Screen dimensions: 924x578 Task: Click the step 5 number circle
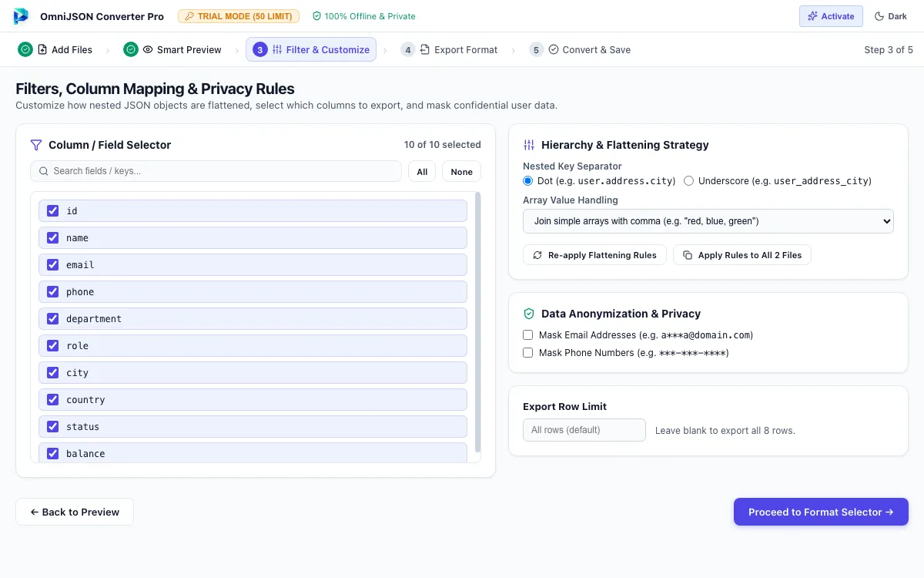pos(537,49)
